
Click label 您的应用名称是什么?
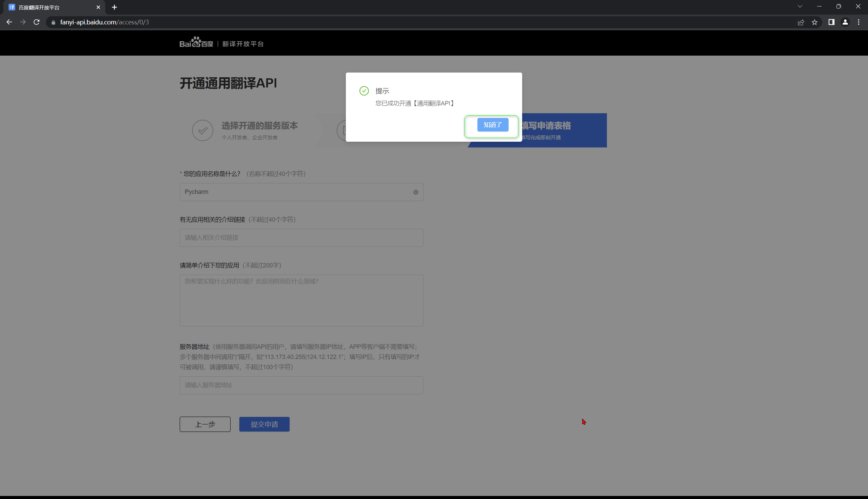click(212, 174)
